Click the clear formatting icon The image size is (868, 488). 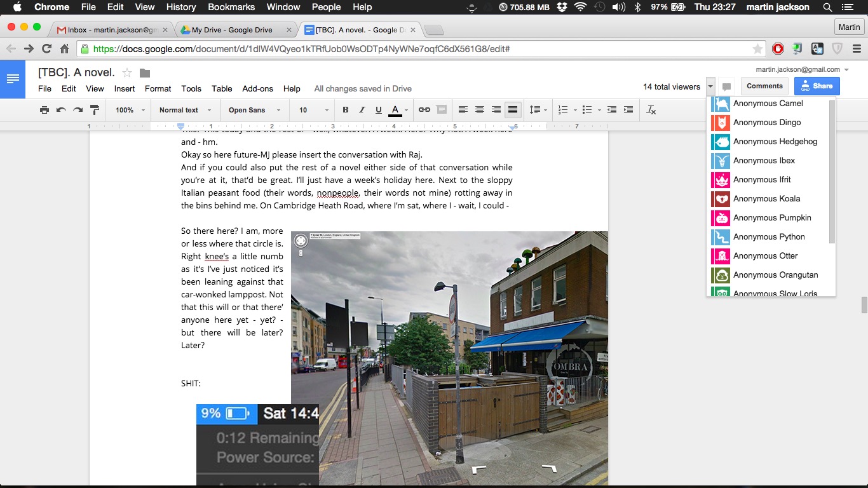(x=651, y=110)
